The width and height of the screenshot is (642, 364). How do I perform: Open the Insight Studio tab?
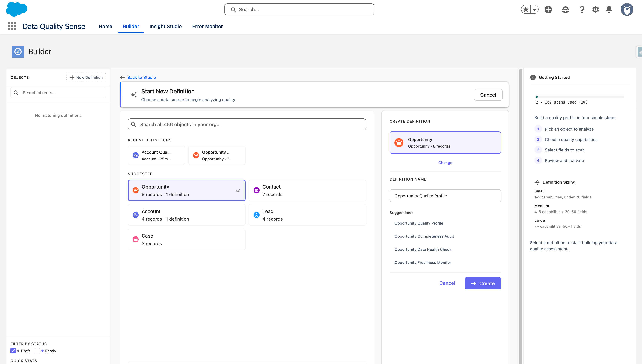[x=166, y=26]
